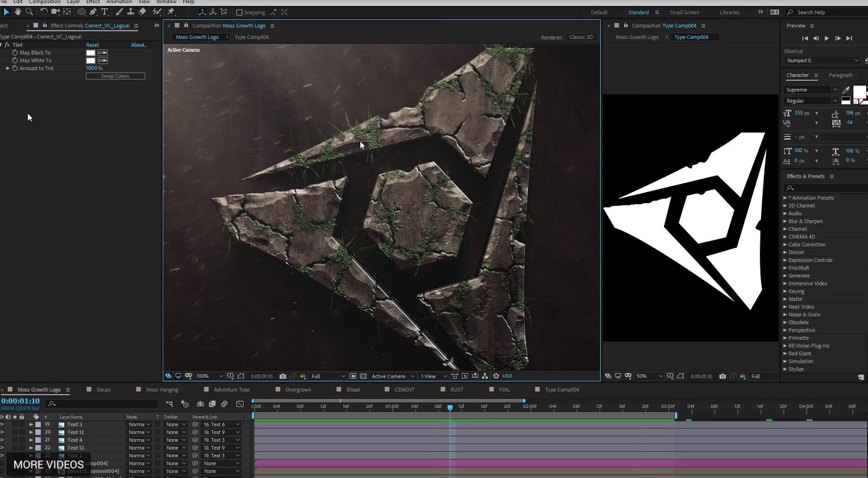868x478 pixels.
Task: Switch to the Paragraph panel tab
Action: 840,75
